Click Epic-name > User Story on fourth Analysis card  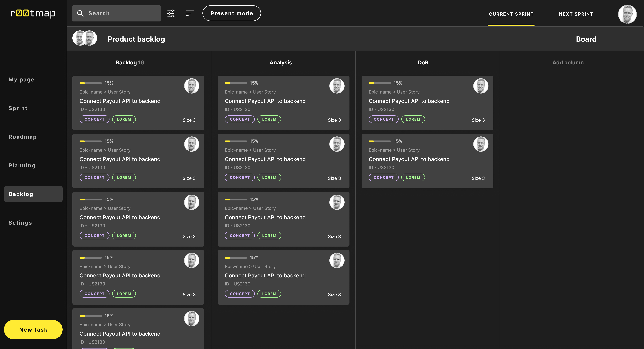pyautogui.click(x=250, y=266)
